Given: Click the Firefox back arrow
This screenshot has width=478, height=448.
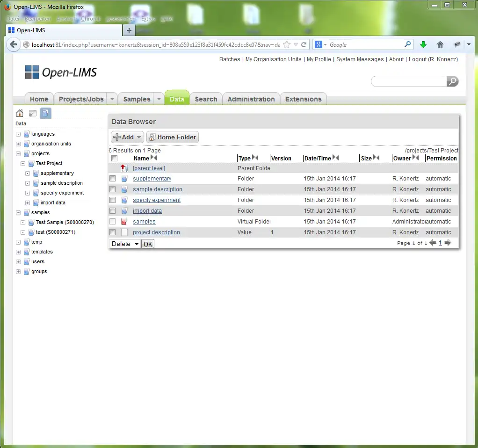Looking at the screenshot, I should coord(13,45).
